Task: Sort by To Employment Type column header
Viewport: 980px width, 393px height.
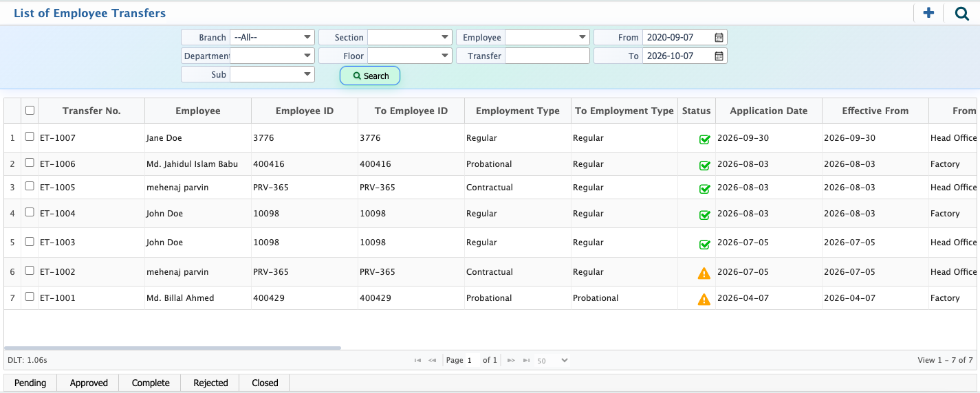Action: (624, 111)
